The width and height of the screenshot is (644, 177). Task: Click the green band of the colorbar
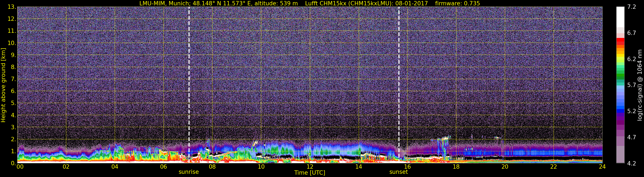pos(620,75)
